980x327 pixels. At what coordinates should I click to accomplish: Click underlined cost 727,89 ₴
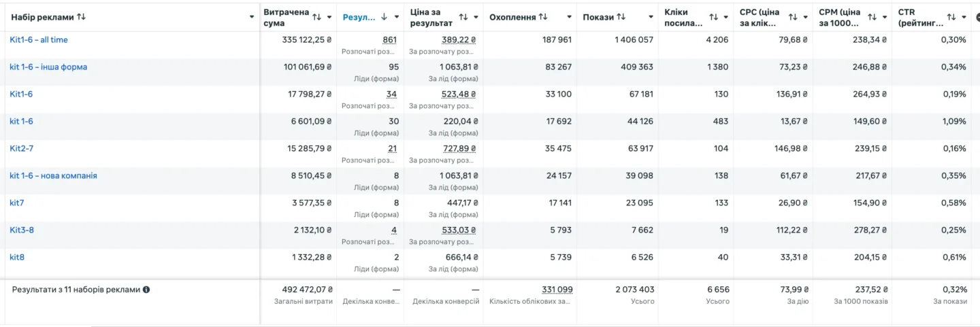pos(459,149)
